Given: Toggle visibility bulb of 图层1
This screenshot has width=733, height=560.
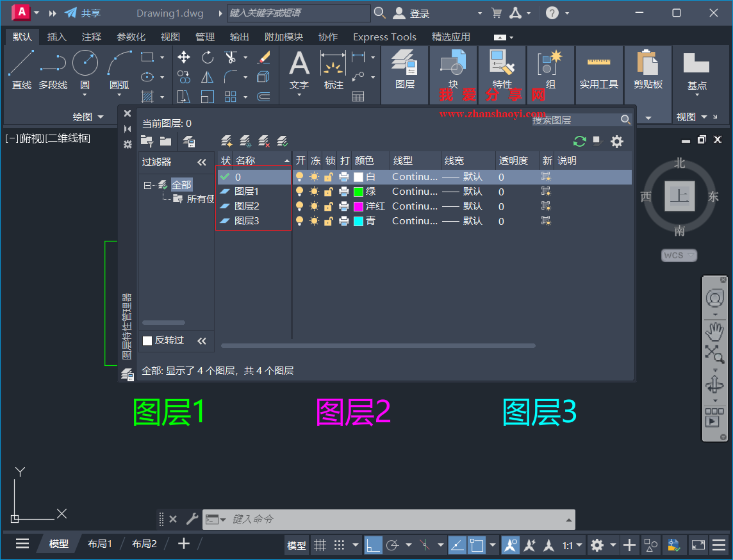Looking at the screenshot, I should coord(300,191).
